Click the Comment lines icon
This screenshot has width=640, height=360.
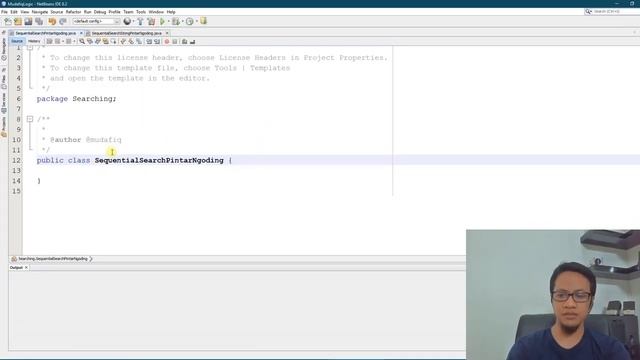(184, 41)
